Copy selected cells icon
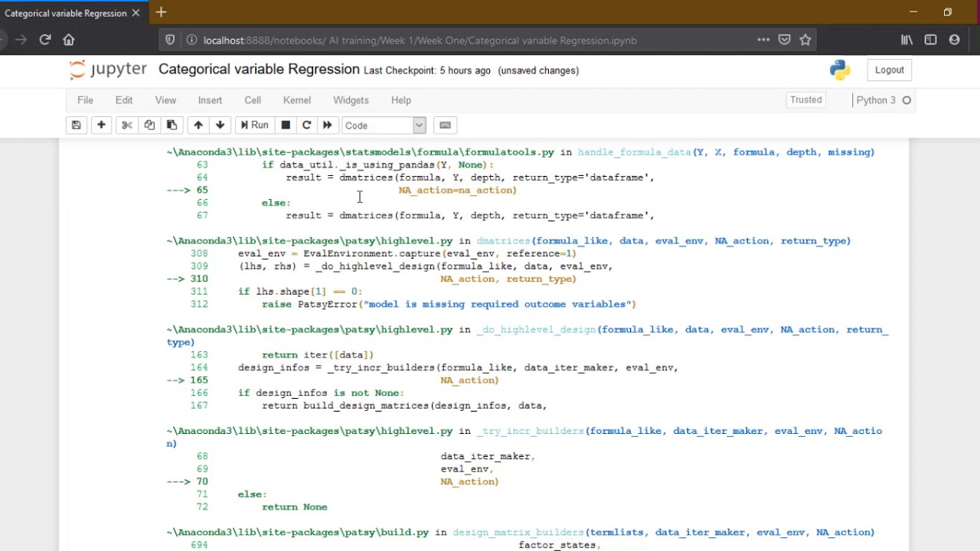The image size is (980, 551). coord(149,126)
